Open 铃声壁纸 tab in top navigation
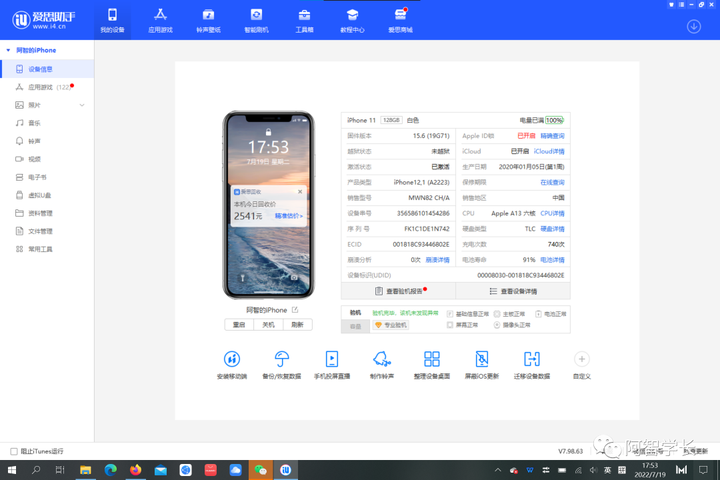This screenshot has height=480, width=720. [208, 20]
